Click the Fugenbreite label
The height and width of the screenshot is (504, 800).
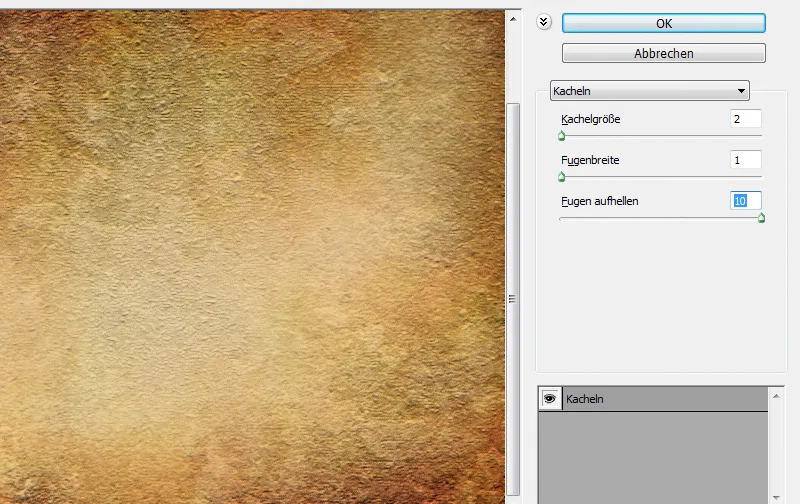(590, 160)
